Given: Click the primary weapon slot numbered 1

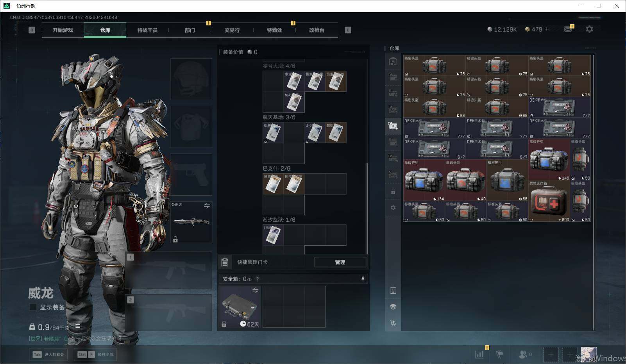Looking at the screenshot, I should 169,270.
